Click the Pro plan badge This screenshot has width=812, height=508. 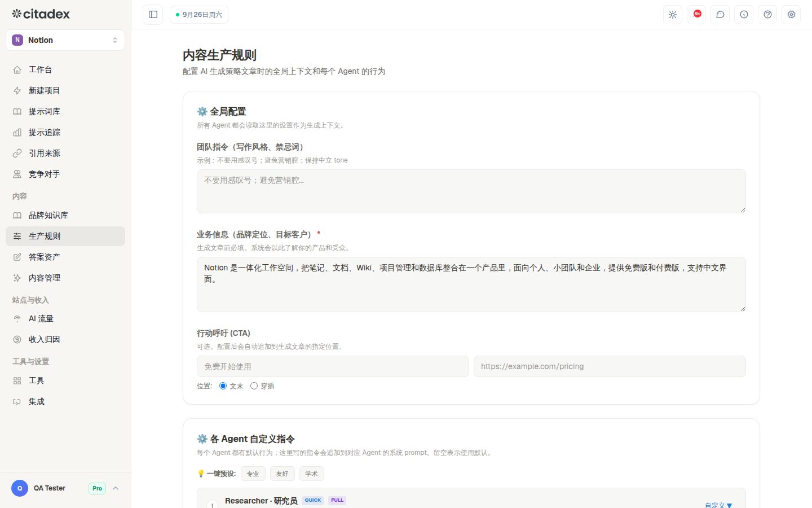tap(97, 488)
